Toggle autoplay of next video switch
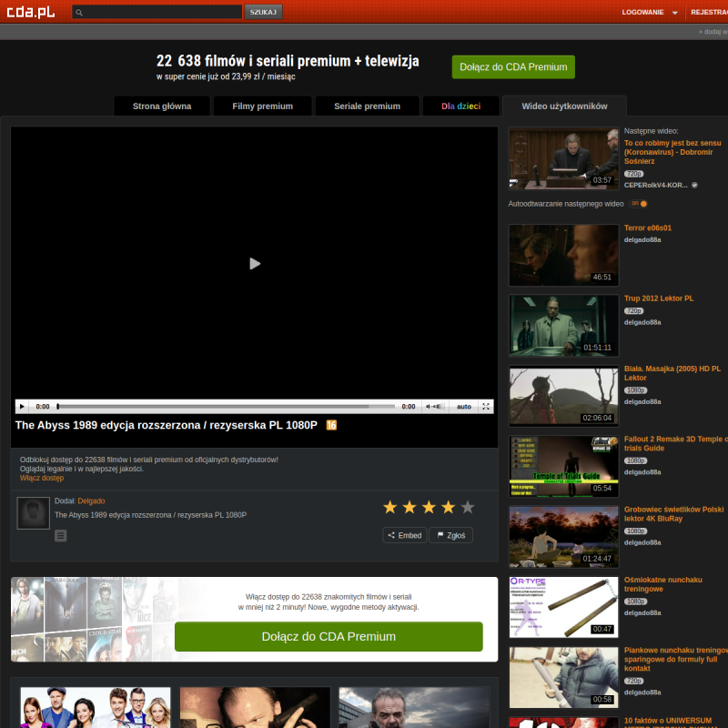Viewport: 728px width, 728px height. pyautogui.click(x=639, y=204)
